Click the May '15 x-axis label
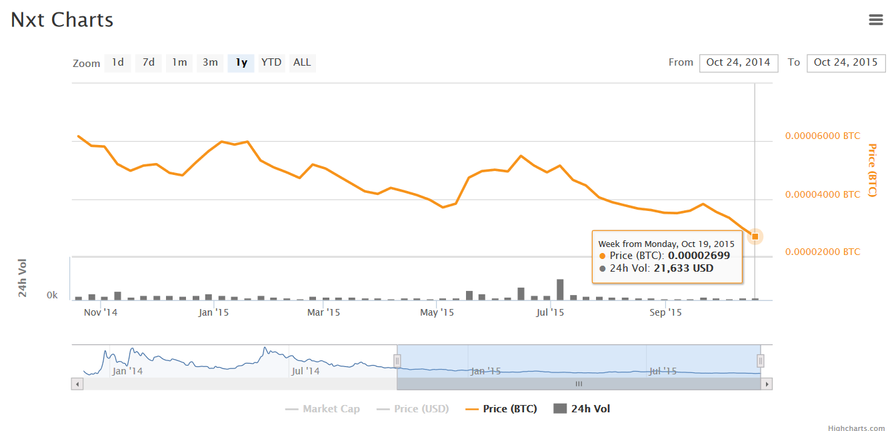The image size is (894, 431). click(437, 312)
